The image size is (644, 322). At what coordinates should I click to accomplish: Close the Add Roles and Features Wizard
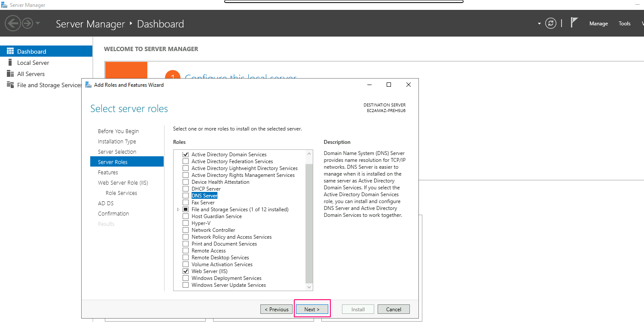[x=409, y=85]
